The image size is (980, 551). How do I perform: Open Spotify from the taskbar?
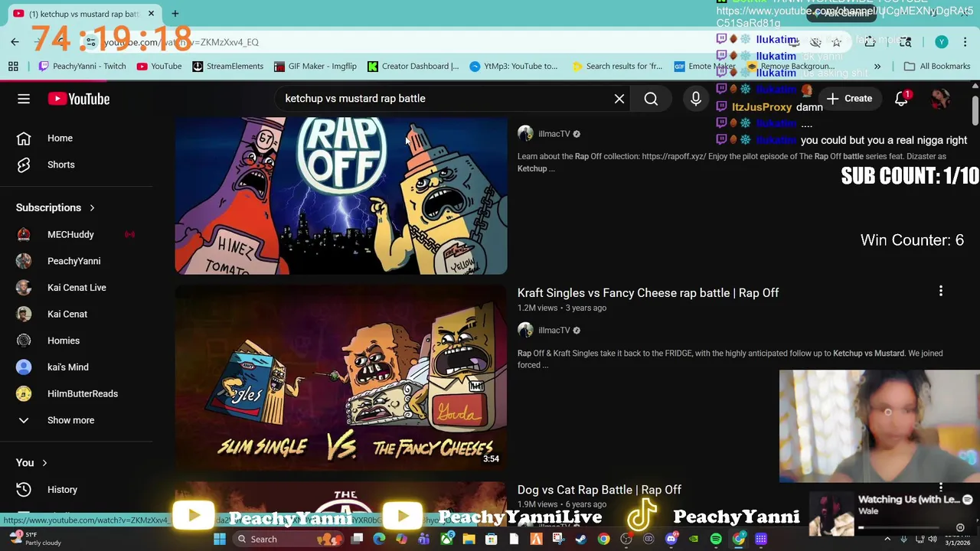pyautogui.click(x=716, y=540)
